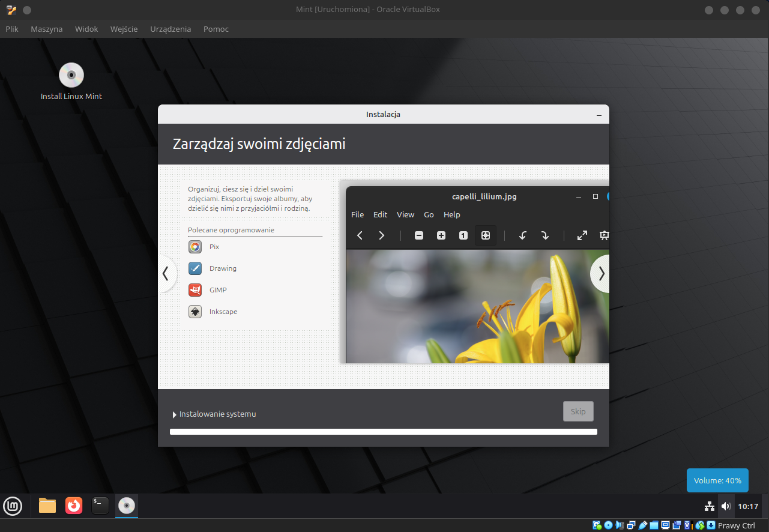Click the GIMP application icon
The image size is (769, 532).
195,290
